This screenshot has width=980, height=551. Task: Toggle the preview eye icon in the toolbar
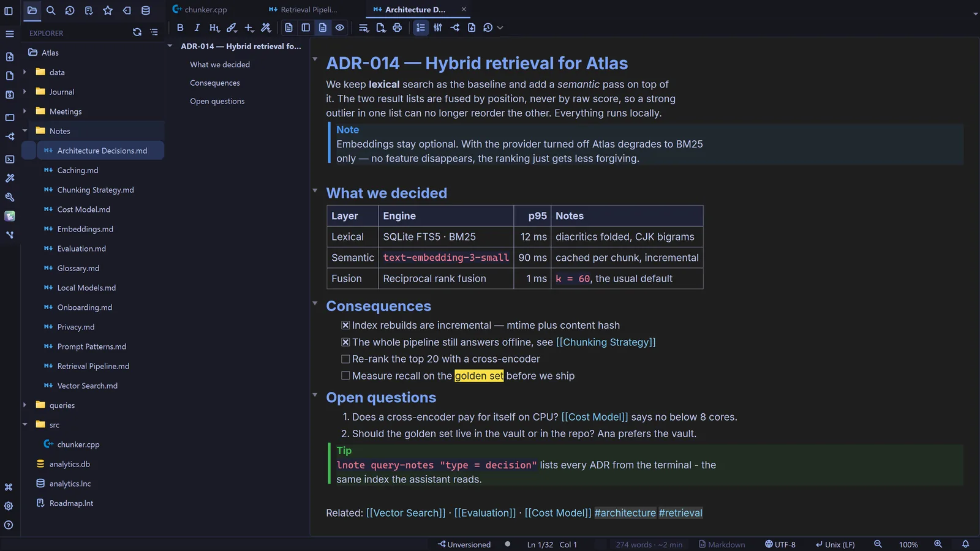tap(340, 28)
